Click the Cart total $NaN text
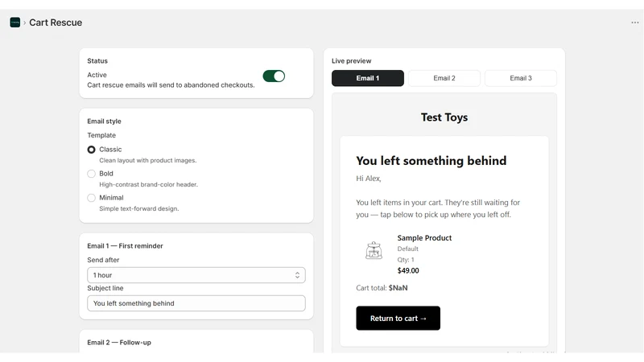The image size is (644, 362). (x=382, y=288)
